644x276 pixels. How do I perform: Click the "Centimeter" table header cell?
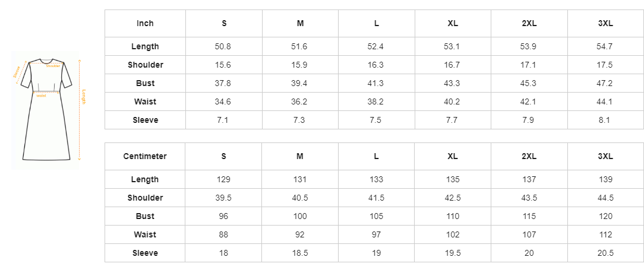click(145, 157)
